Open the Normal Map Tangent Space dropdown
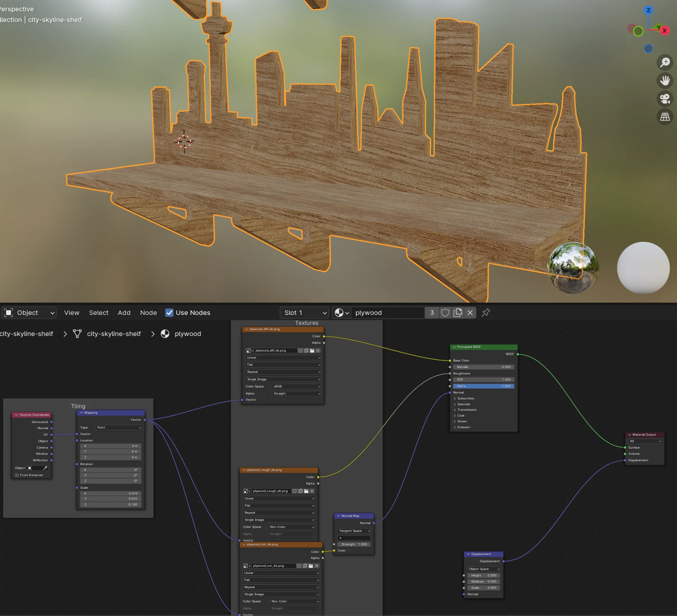This screenshot has width=677, height=616. coord(354,531)
